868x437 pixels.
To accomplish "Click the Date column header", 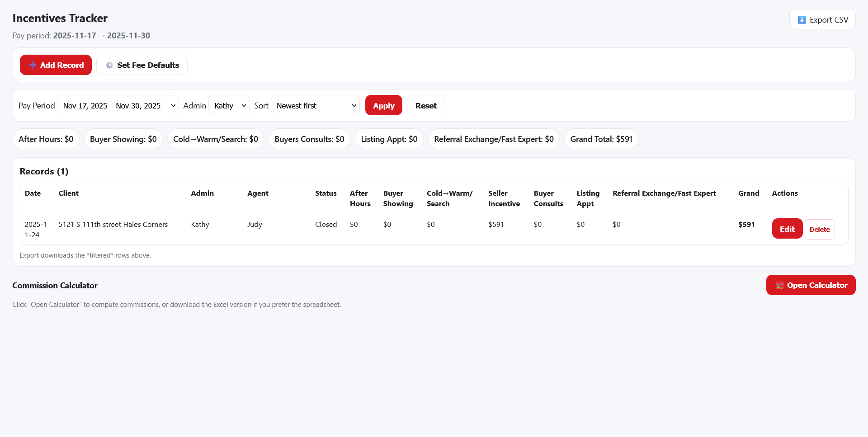I will 33,193.
